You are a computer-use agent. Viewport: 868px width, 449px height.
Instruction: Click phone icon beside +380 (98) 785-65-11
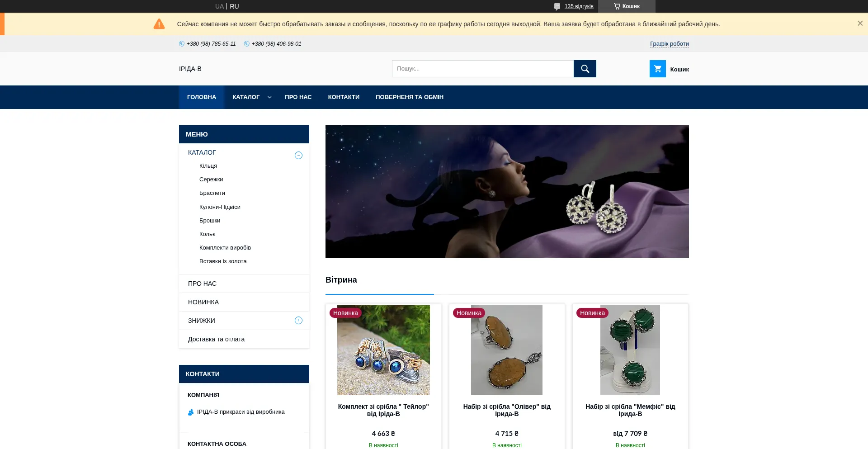[182, 44]
